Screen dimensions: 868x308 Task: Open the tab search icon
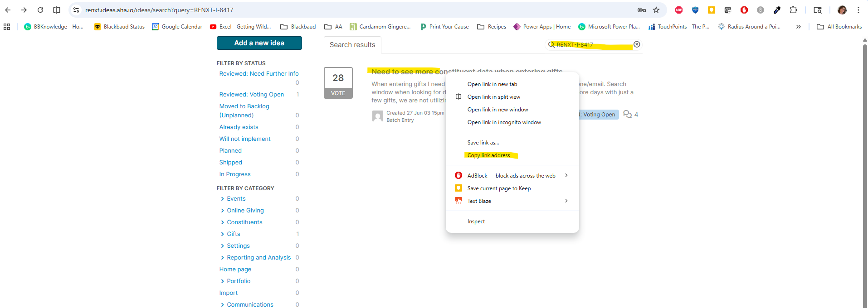tap(818, 10)
